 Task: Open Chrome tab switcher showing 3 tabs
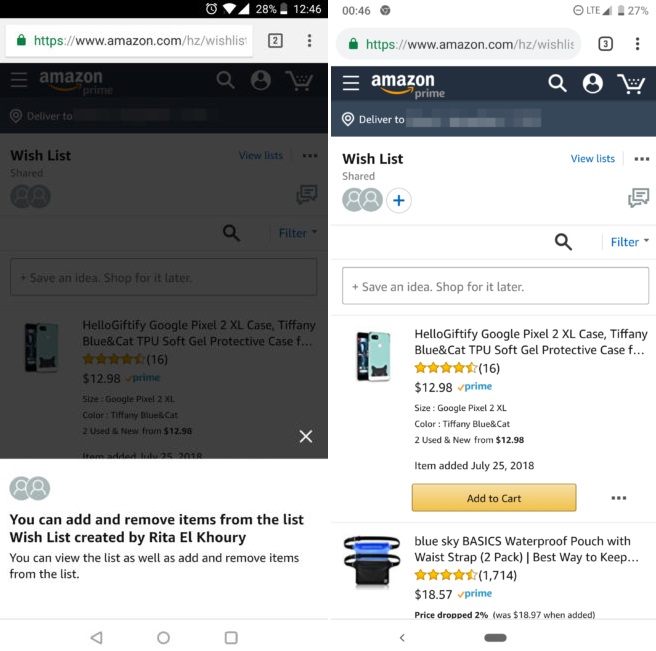click(x=605, y=44)
